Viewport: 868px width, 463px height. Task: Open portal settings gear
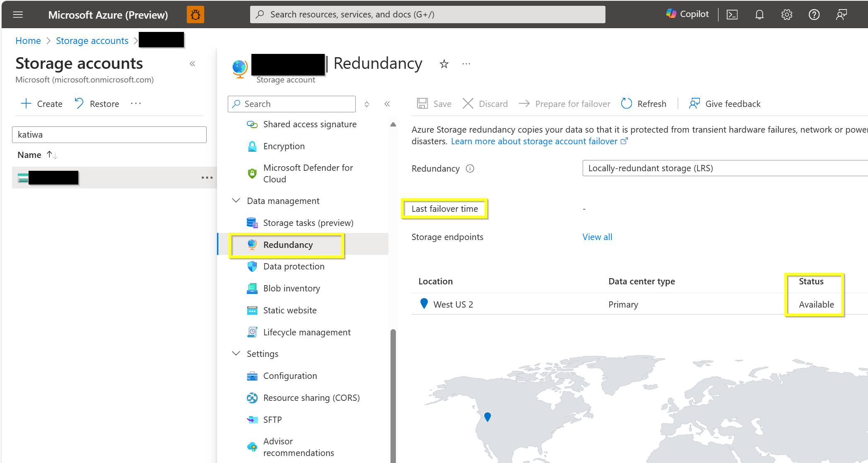click(787, 15)
